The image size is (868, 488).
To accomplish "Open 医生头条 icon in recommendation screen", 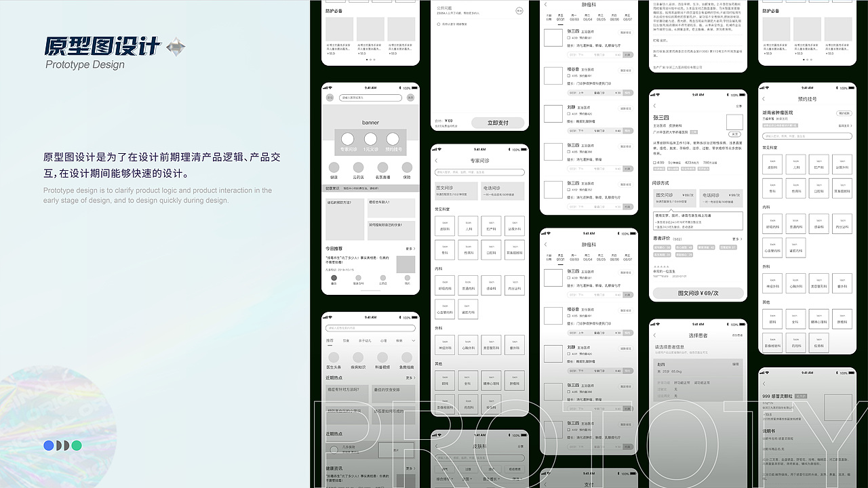I will coord(334,357).
